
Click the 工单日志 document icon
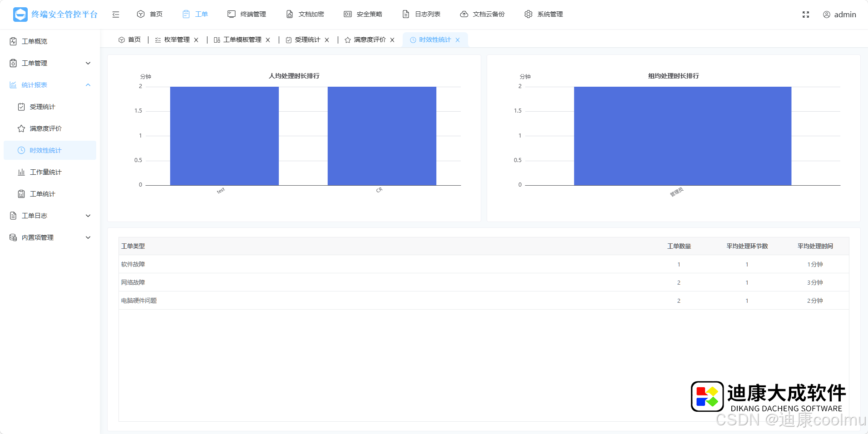[x=13, y=216]
